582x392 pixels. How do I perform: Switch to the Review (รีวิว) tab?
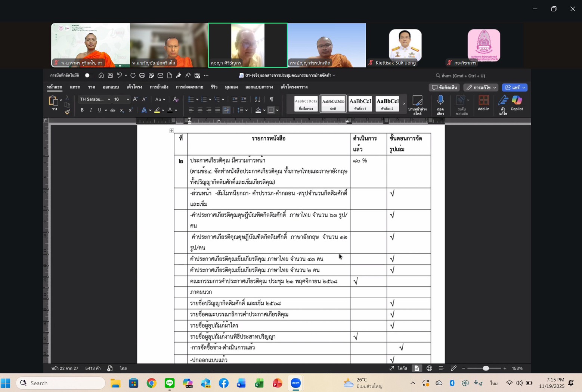click(214, 87)
